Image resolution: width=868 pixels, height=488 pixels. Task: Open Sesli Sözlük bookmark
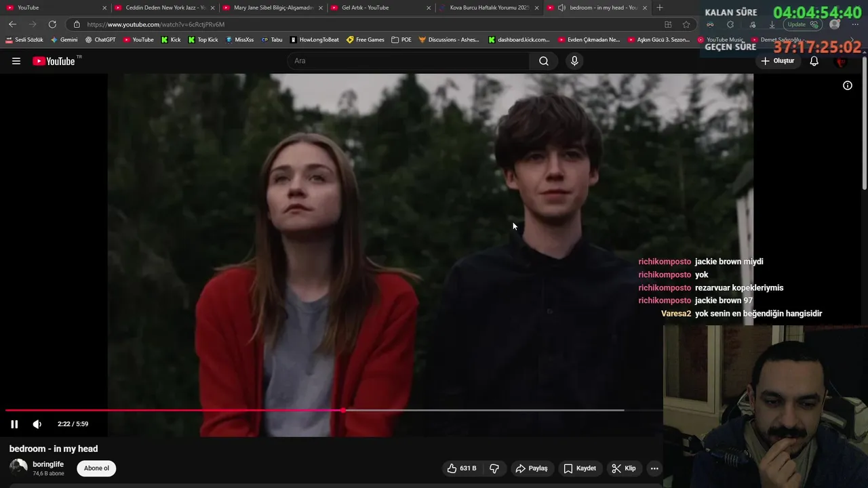[24, 40]
